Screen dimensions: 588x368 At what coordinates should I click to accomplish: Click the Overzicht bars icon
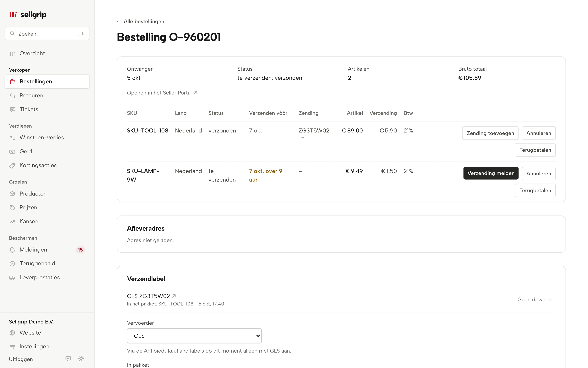click(12, 54)
